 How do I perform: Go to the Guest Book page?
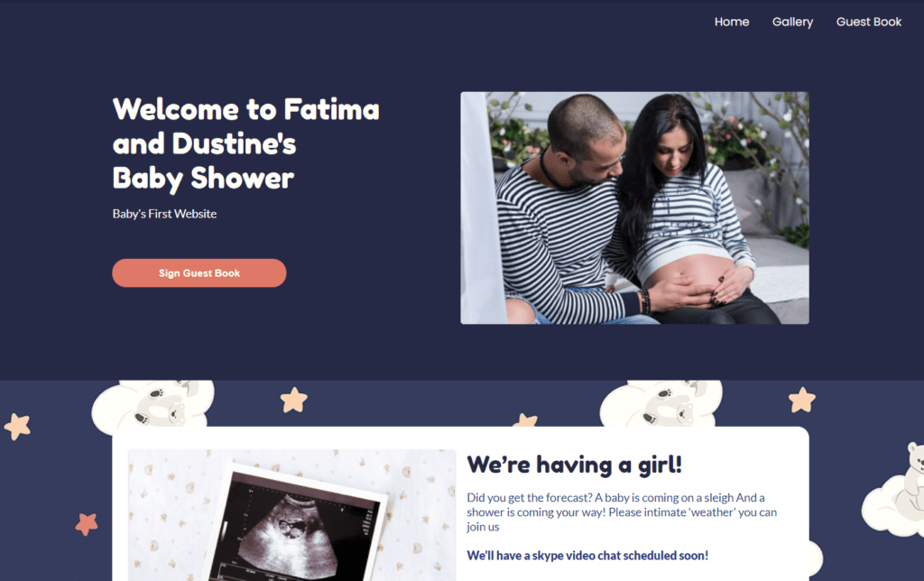869,22
